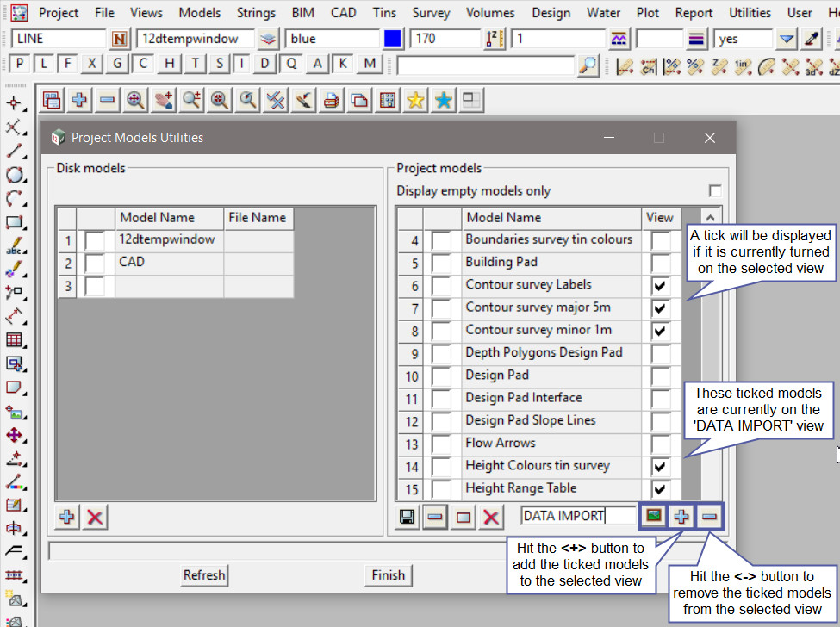The height and width of the screenshot is (627, 840).
Task: Enable Display empty models only checkbox
Action: coord(714,191)
